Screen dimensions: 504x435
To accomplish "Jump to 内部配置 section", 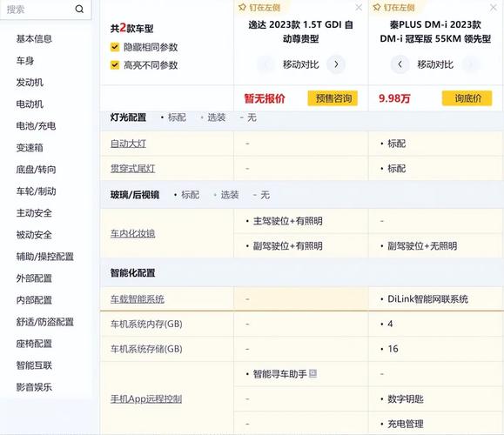I will coord(34,300).
